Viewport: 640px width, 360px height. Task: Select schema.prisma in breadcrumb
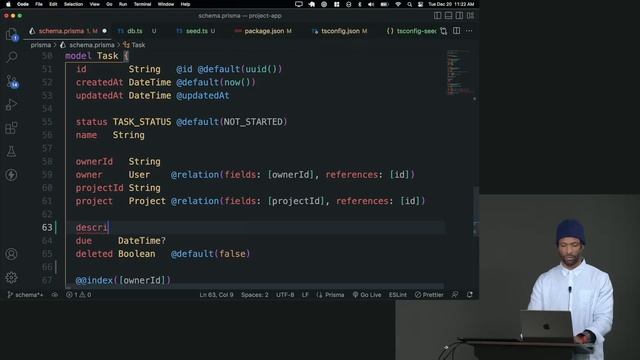point(91,45)
